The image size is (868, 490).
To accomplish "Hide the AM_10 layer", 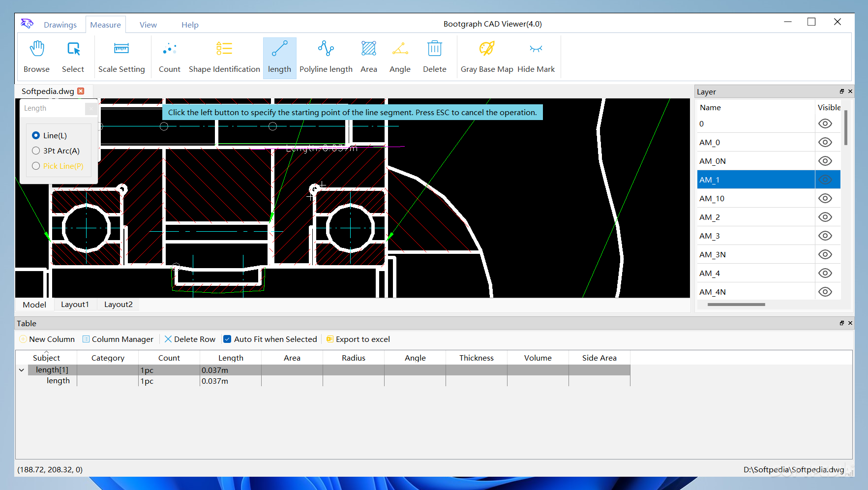I will [x=825, y=198].
